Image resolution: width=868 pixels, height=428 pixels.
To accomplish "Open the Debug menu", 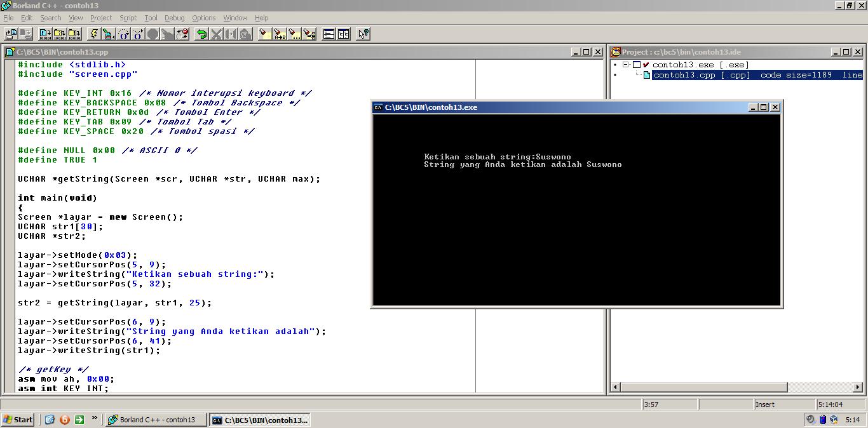I will [174, 18].
